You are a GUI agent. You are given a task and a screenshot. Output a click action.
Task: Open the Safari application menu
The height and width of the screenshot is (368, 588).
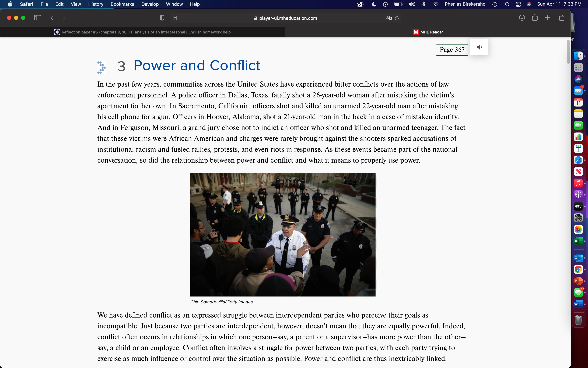coord(27,4)
